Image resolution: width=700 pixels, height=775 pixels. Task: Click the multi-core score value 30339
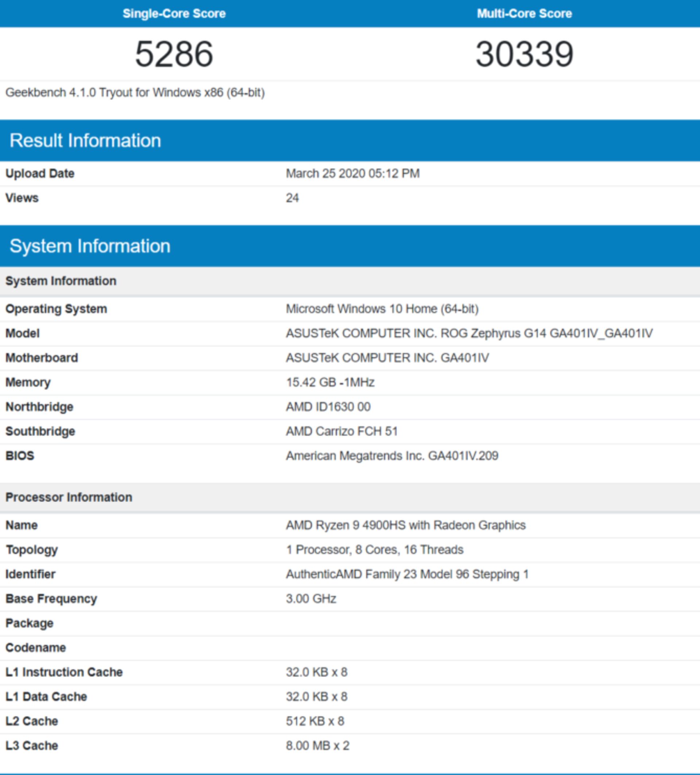click(x=524, y=54)
